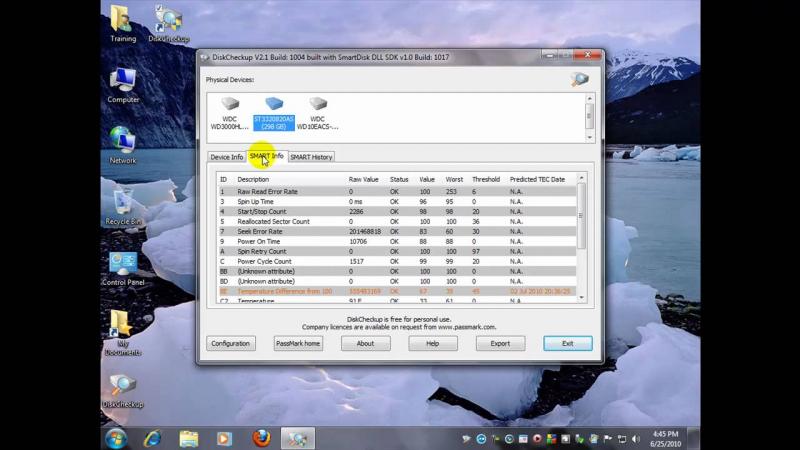800x450 pixels.
Task: Switch to the SMART Info tab
Action: tap(267, 156)
